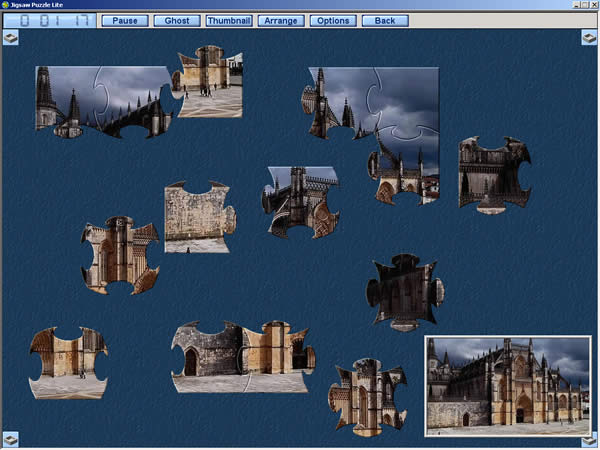
Task: Pick the piece with people on plaza
Action: tap(209, 82)
